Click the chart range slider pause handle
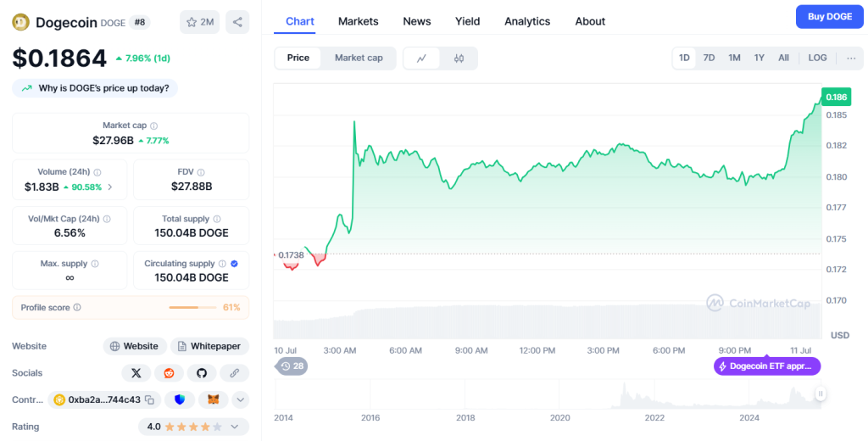868x441 pixels. 821,394
